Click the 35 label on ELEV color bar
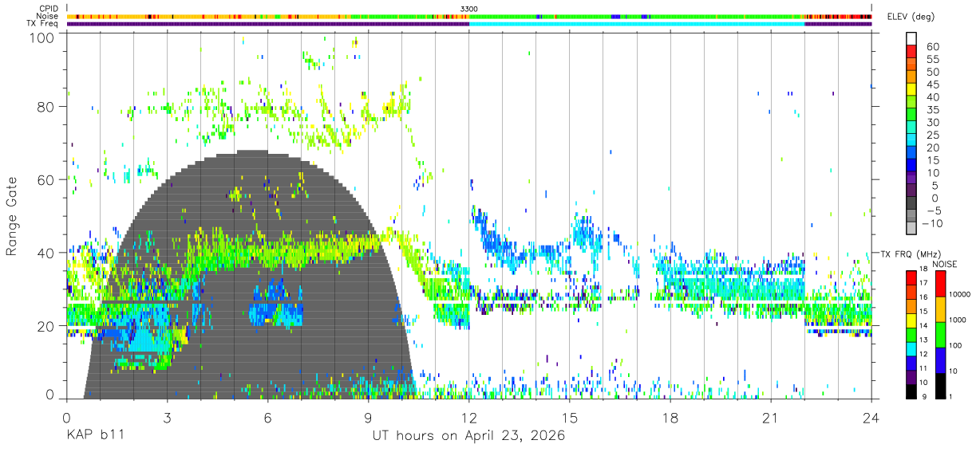Viewport: 980px width, 452px height. point(931,110)
